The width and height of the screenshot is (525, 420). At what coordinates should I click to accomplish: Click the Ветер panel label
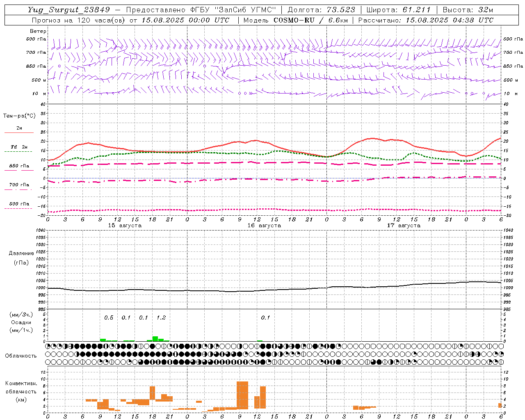(38, 31)
